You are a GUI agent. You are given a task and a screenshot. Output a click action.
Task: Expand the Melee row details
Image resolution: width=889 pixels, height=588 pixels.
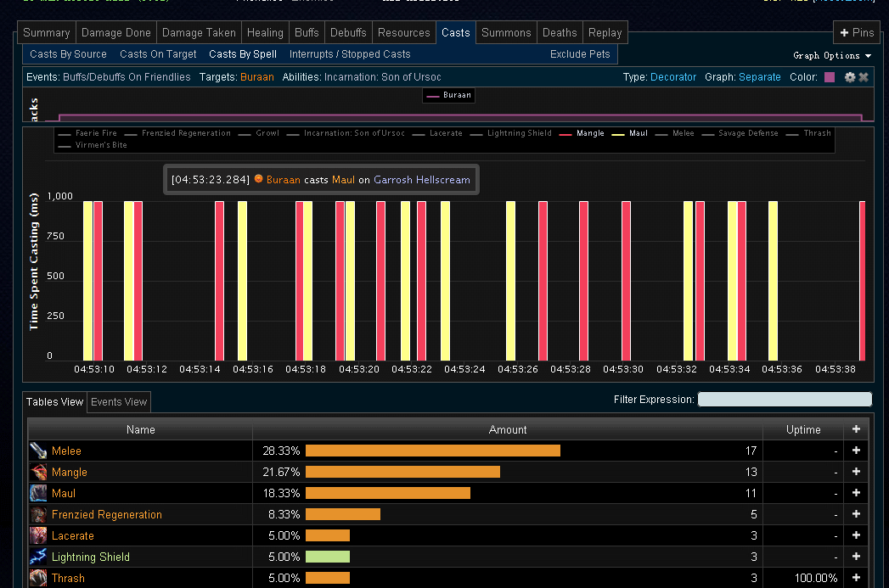pos(856,451)
